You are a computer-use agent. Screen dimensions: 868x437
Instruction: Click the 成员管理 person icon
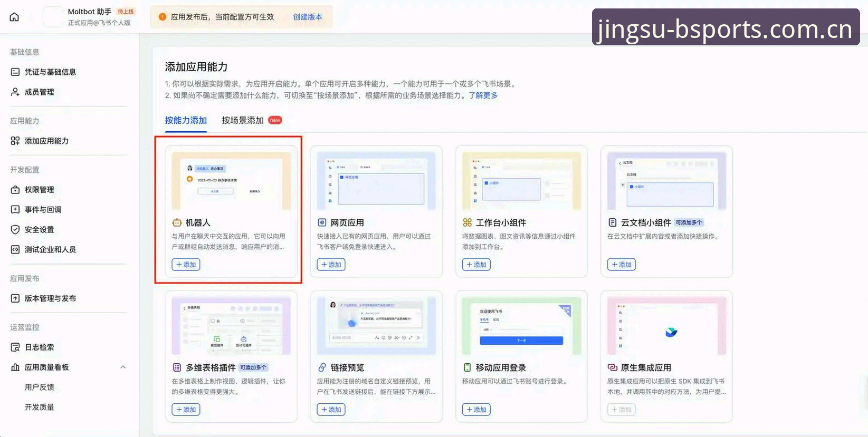15,92
